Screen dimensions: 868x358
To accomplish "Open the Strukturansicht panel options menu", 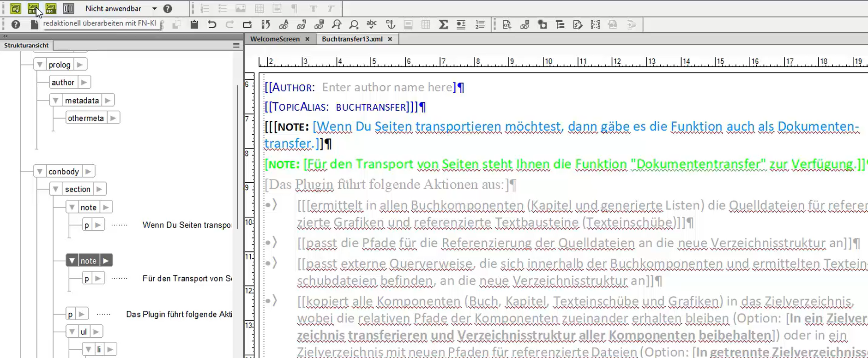I will [x=236, y=45].
